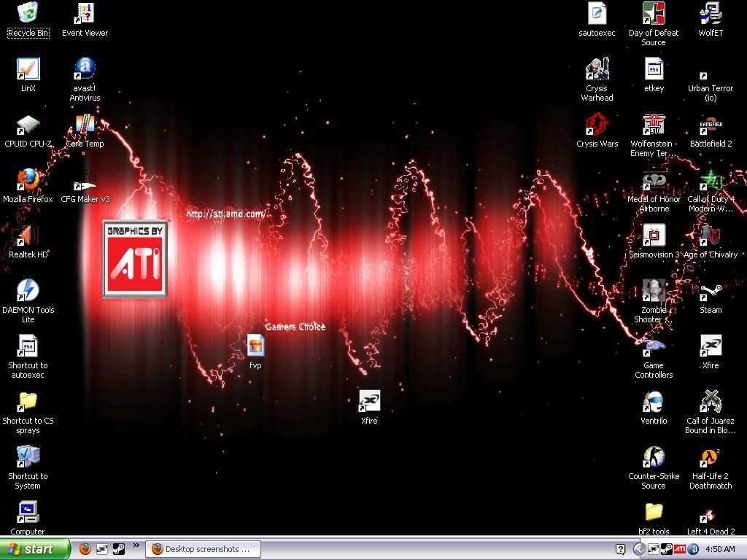Click the 4:50 AM taskbar clock
The image size is (747, 560).
[720, 550]
